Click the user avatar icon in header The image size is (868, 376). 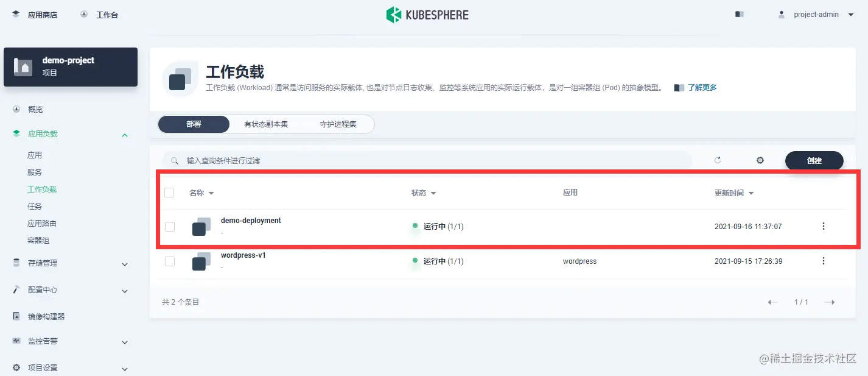click(x=782, y=15)
